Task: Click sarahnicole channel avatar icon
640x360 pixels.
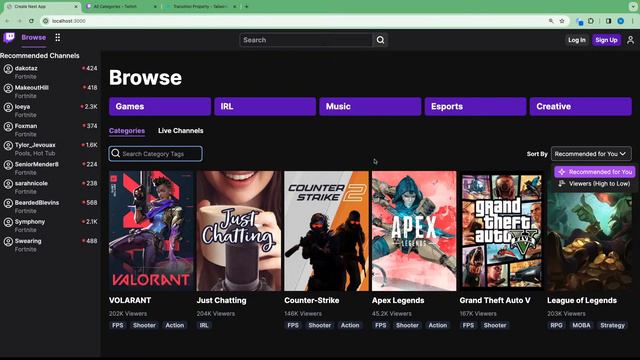Action: tap(8, 184)
